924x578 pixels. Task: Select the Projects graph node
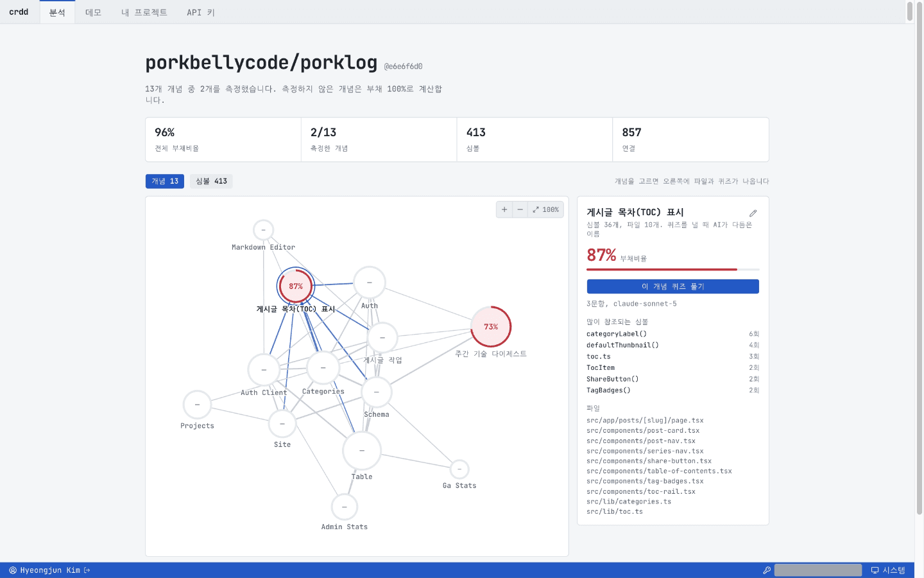coord(197,405)
